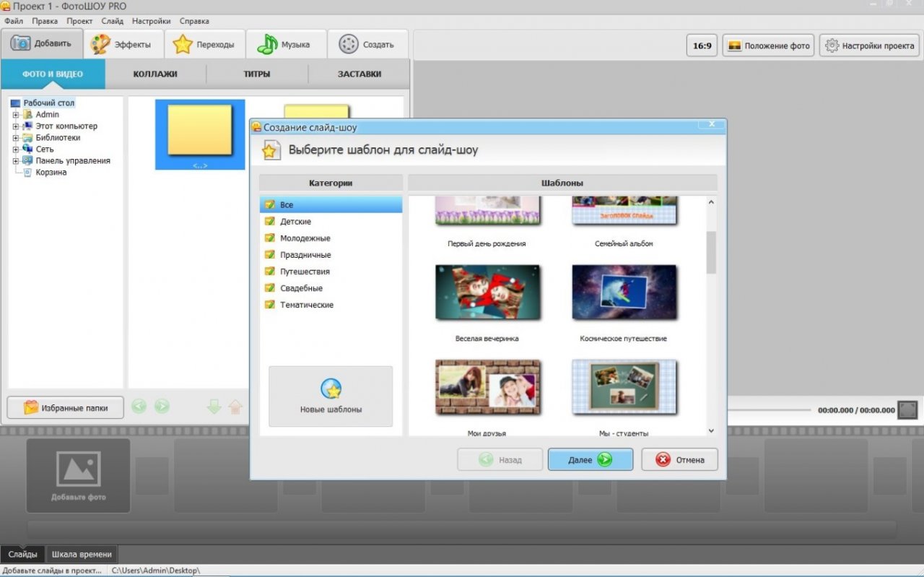The height and width of the screenshot is (577, 924).
Task: Click Избранные папки button
Action: (66, 407)
